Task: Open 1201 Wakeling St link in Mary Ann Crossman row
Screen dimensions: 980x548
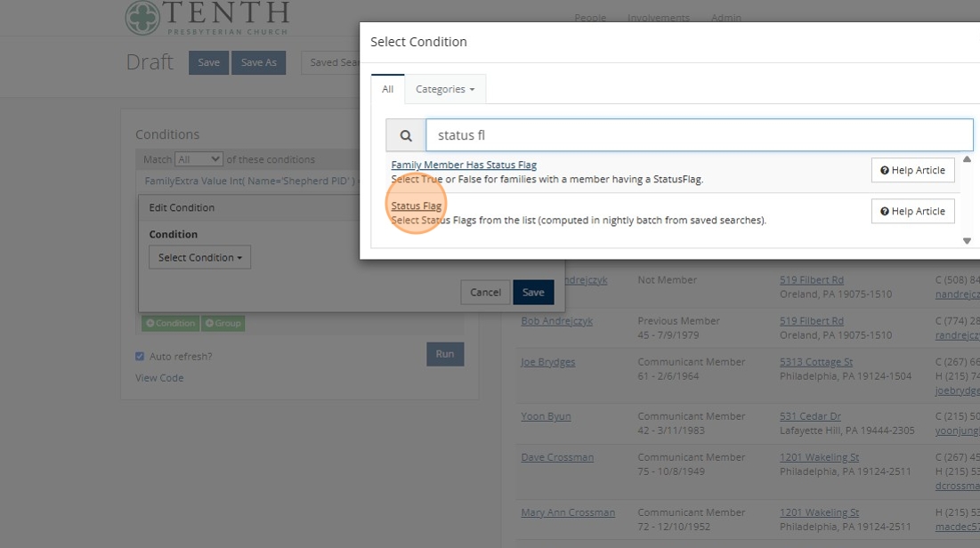Action: click(x=819, y=512)
